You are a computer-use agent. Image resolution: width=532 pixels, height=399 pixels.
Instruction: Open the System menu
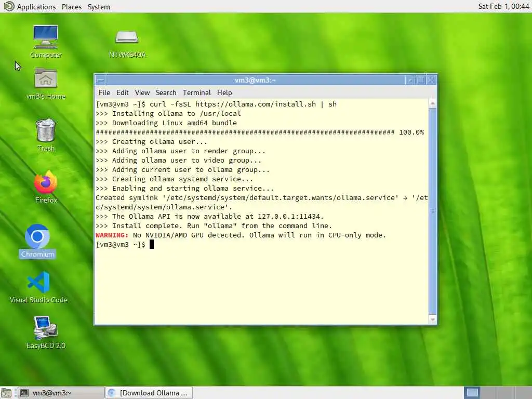[99, 7]
